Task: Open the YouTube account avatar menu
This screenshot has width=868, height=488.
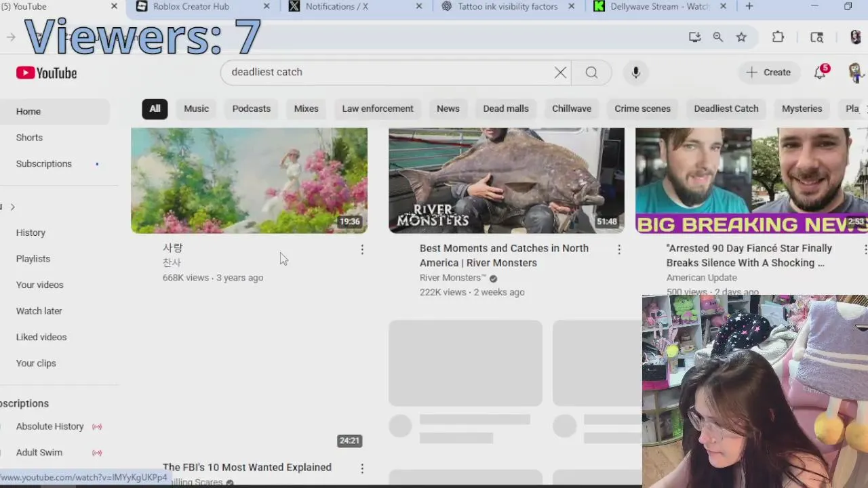Action: pyautogui.click(x=855, y=73)
